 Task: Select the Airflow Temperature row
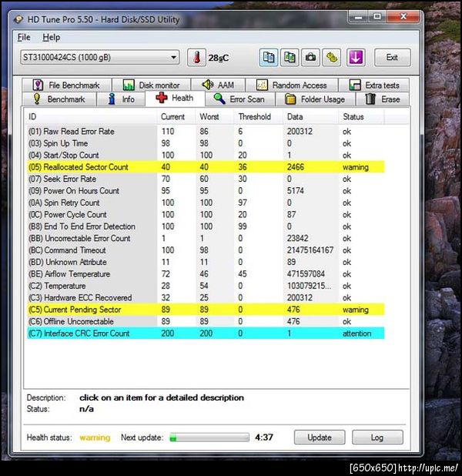pos(206,274)
